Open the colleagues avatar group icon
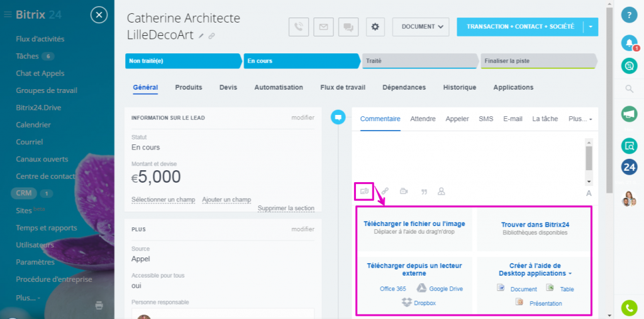644x319 pixels. point(629,198)
